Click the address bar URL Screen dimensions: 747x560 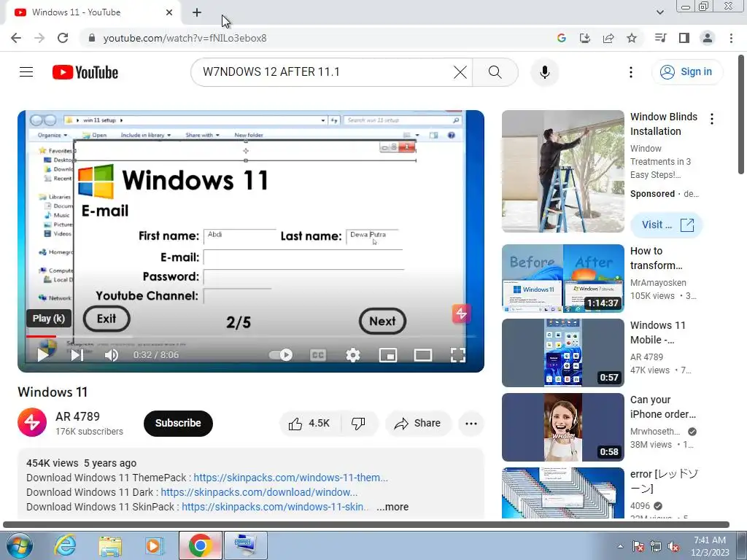click(185, 38)
